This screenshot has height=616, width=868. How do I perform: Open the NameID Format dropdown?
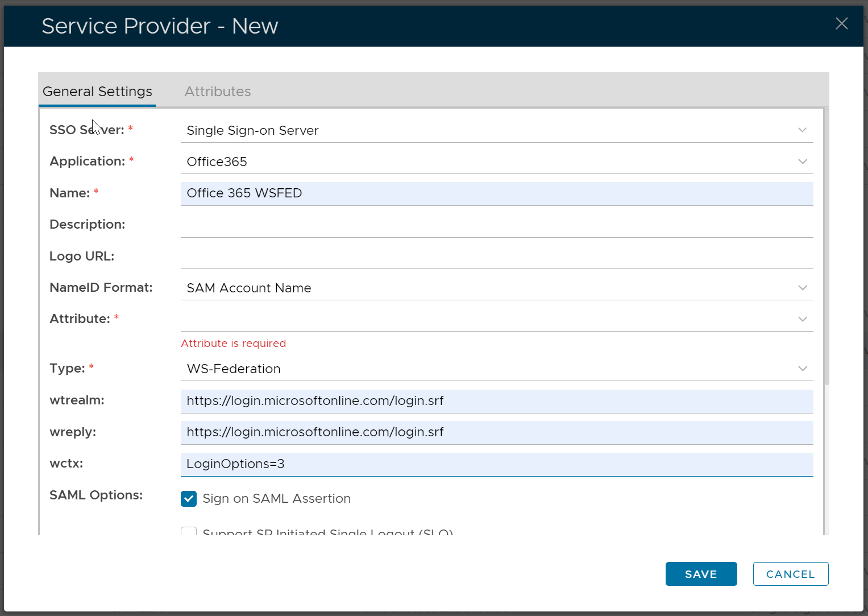coord(496,288)
